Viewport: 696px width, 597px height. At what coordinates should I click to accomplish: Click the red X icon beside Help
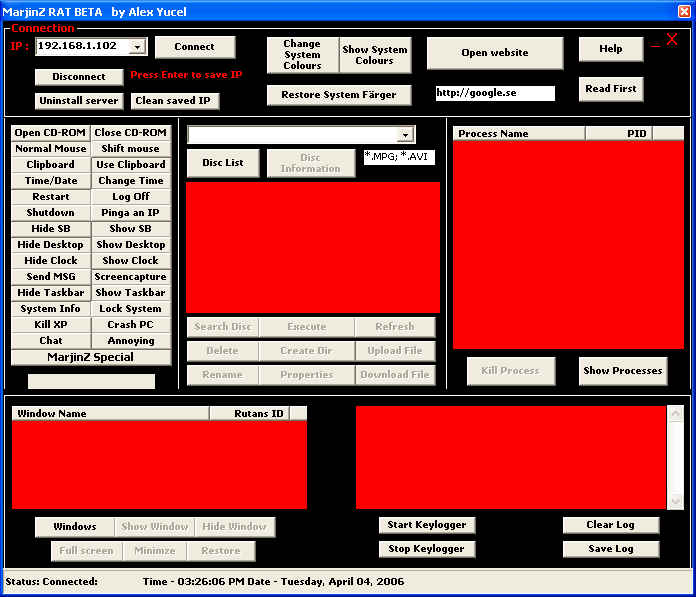point(672,40)
